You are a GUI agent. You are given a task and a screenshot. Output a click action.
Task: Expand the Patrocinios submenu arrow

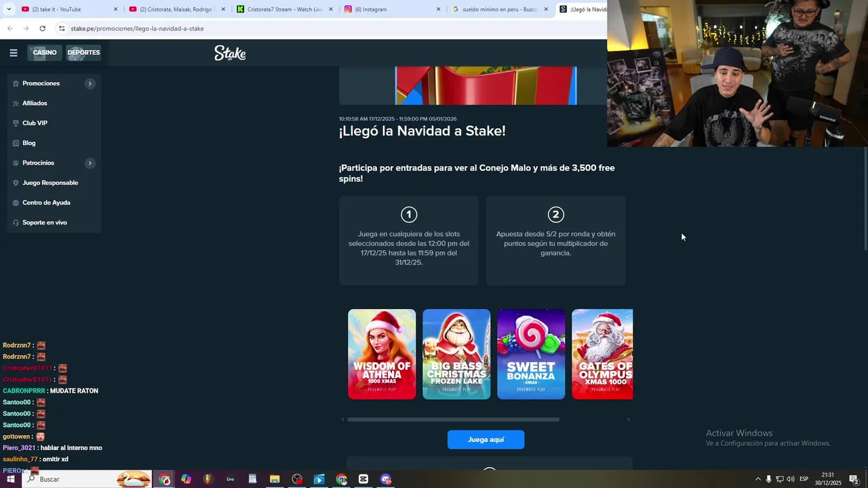(x=90, y=163)
